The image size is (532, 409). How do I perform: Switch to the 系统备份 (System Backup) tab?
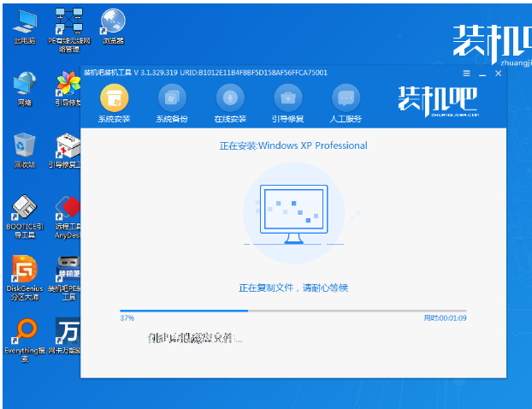click(172, 104)
